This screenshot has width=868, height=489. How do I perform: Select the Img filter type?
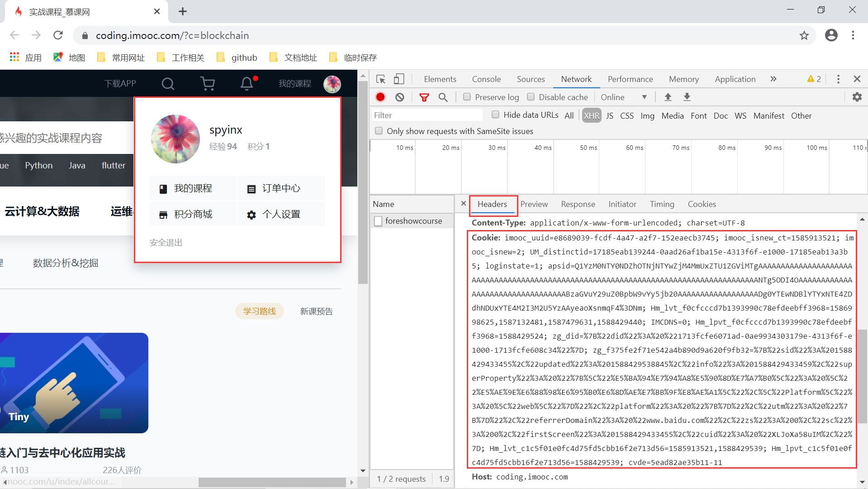[647, 115]
